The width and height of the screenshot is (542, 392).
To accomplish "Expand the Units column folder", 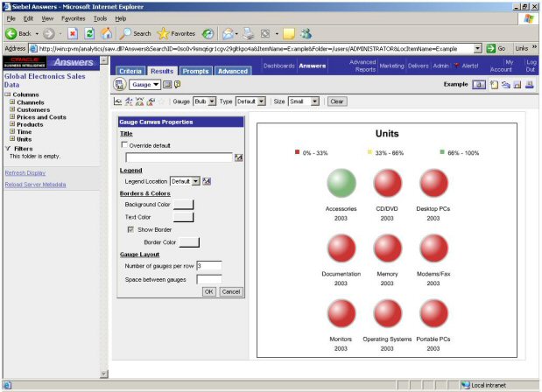I will (12, 139).
